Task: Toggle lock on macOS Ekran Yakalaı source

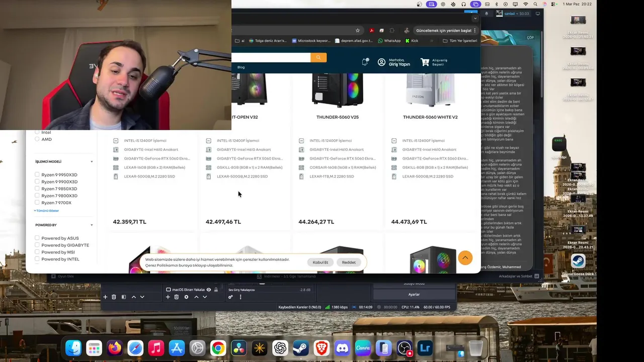Action: [x=216, y=290]
